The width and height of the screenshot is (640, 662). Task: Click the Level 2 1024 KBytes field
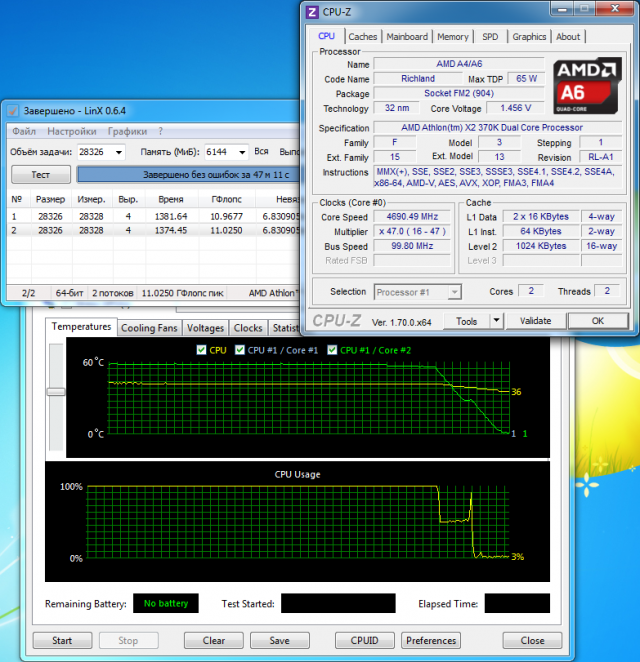tap(541, 246)
